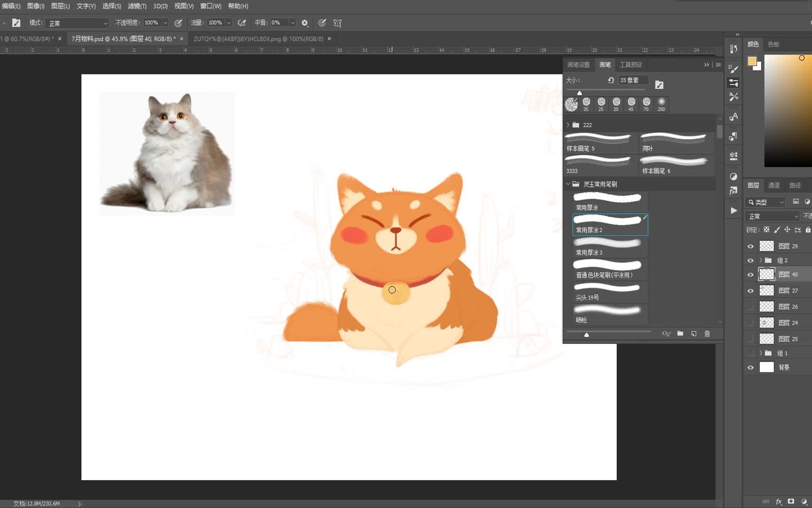Viewport: 812px width, 508px height.
Task: Open the 图层(L) menu
Action: [x=60, y=6]
